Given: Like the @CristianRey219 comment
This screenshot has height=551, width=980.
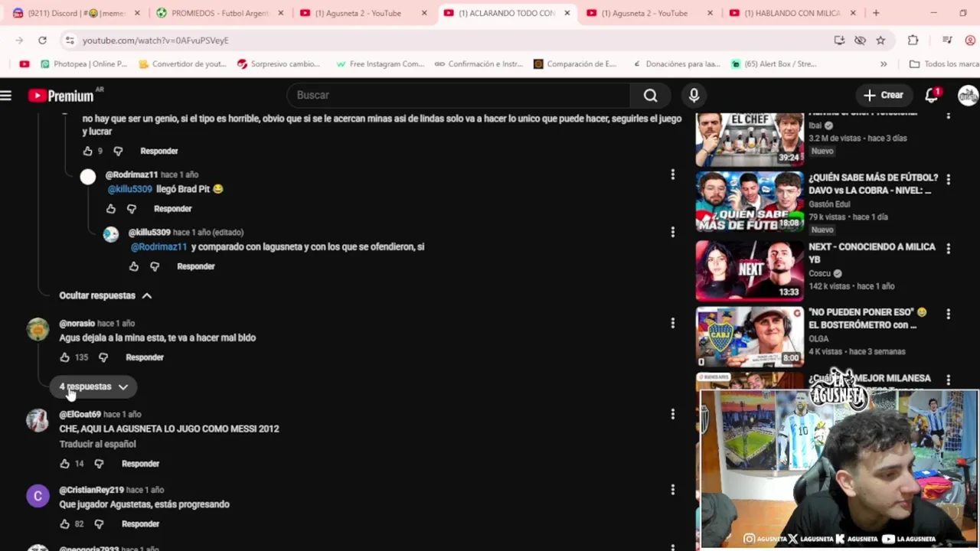Looking at the screenshot, I should tap(65, 524).
